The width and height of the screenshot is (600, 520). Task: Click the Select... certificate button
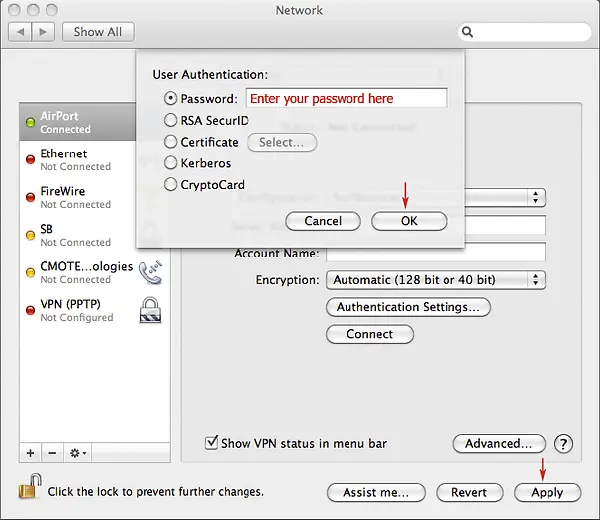point(282,142)
